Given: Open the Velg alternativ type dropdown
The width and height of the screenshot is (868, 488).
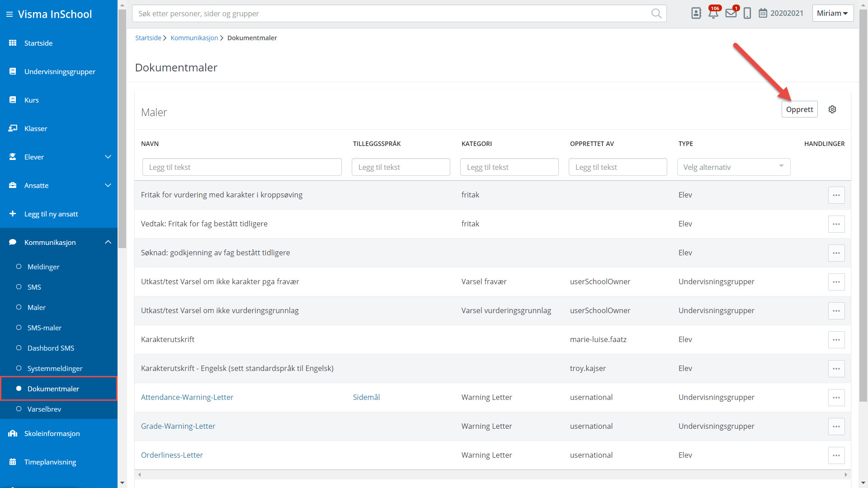Looking at the screenshot, I should (733, 167).
